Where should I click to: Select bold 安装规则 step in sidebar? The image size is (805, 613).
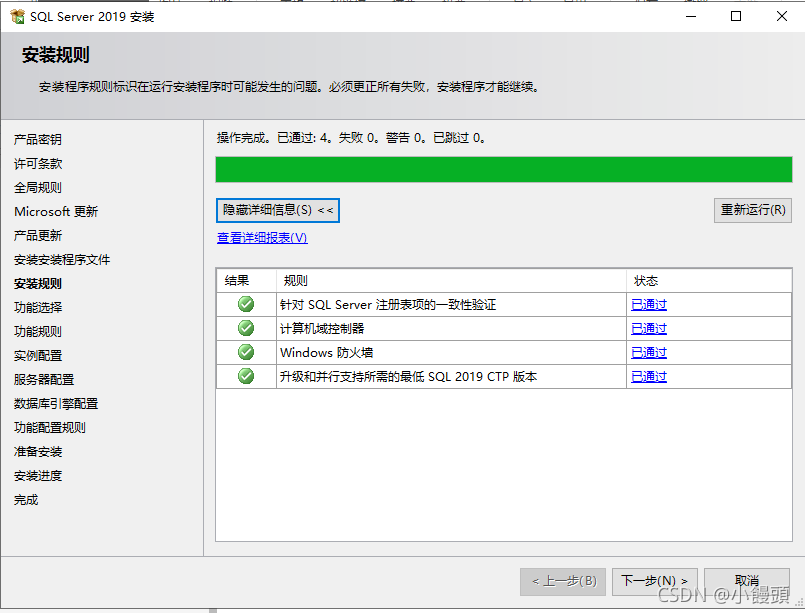tap(38, 283)
